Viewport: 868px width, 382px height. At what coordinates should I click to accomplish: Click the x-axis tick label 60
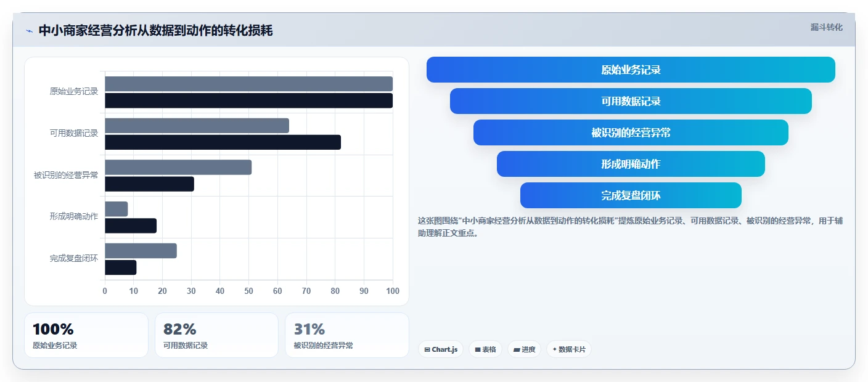click(x=277, y=291)
